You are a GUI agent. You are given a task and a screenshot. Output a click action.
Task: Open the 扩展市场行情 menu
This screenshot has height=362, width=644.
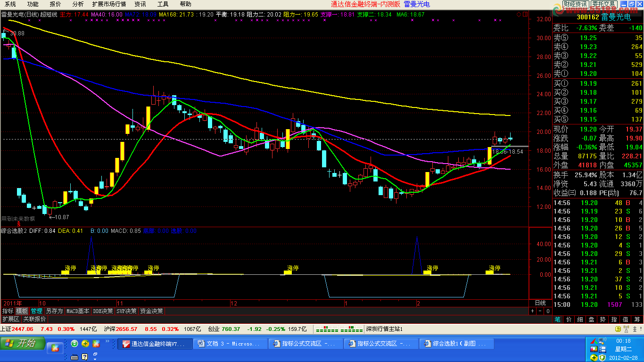click(x=109, y=4)
